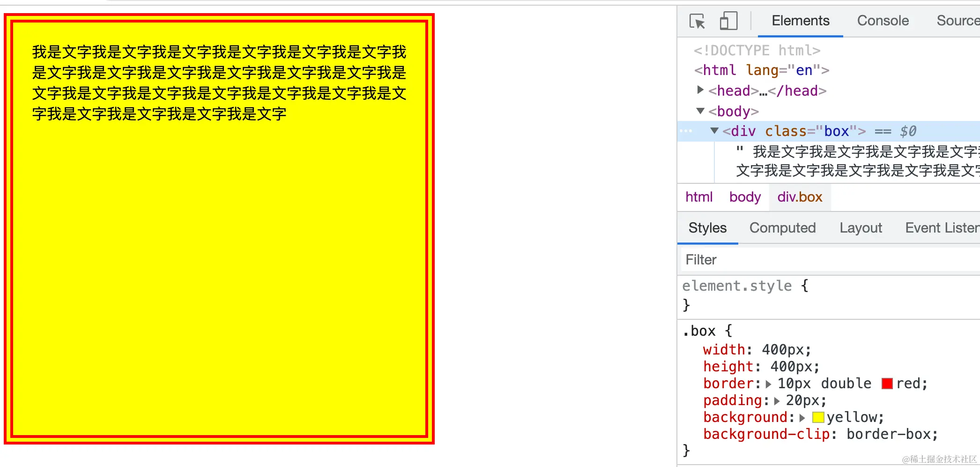This screenshot has width=980, height=467.
Task: Click the height property name
Action: [x=728, y=367]
